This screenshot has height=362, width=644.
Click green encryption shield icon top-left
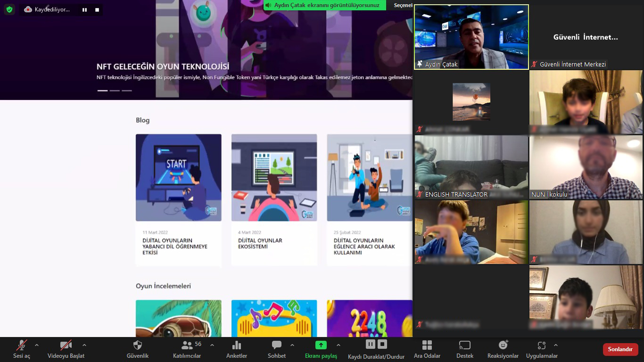click(x=9, y=9)
